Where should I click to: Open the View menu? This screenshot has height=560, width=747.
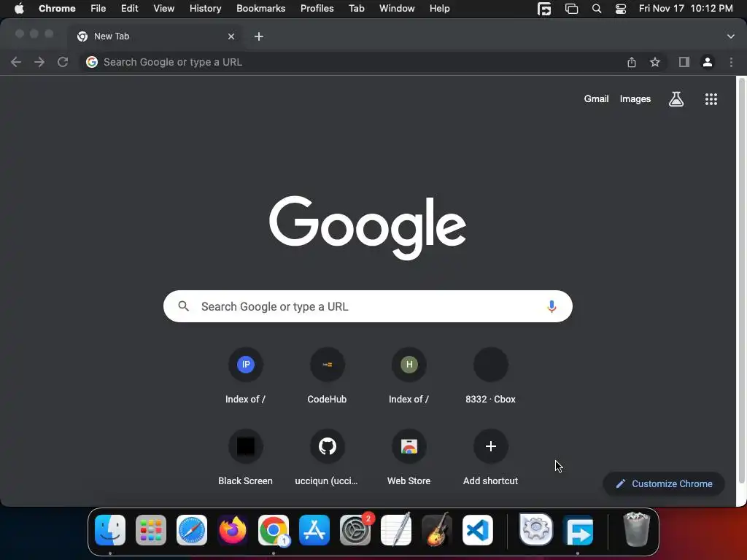tap(163, 9)
